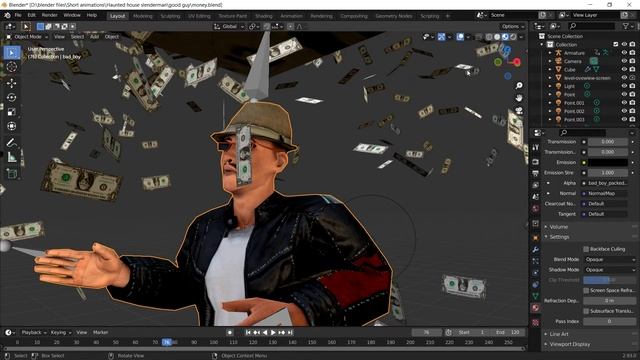Image resolution: width=640 pixels, height=360 pixels.
Task: Toggle camera view with the camera gizmo
Action: (x=519, y=111)
